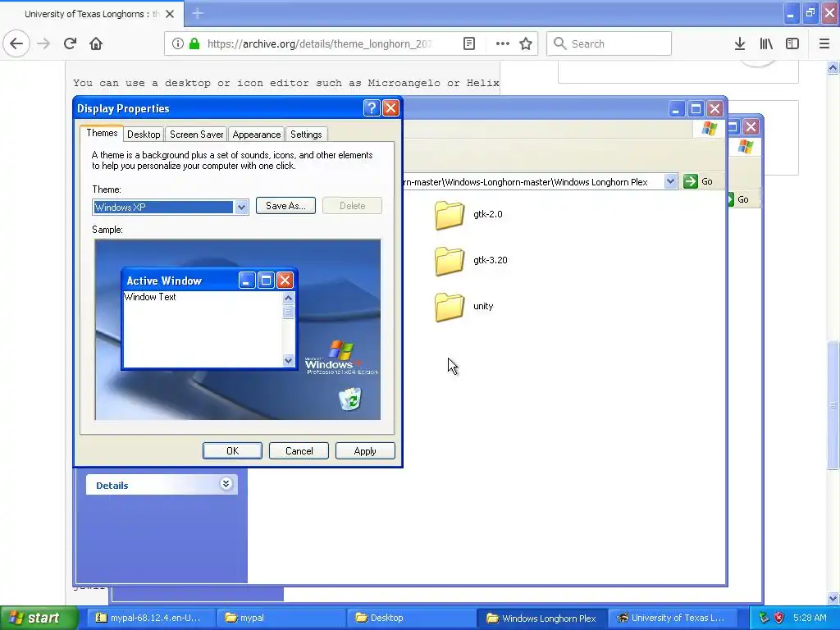Open a new browser tab
Image resolution: width=840 pixels, height=630 pixels.
tap(198, 14)
